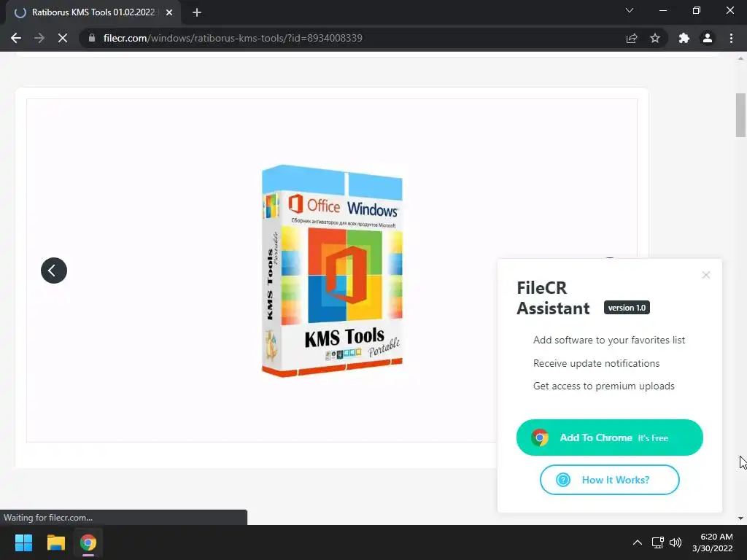Screen dimensions: 747x560
Task: Open the clock showing 6:20 AM
Action: point(712,542)
